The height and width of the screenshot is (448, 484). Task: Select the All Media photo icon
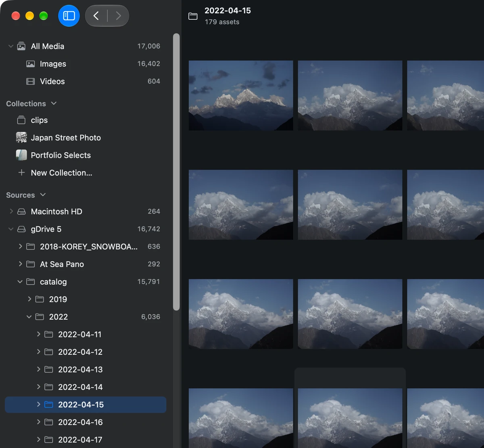[x=21, y=46]
